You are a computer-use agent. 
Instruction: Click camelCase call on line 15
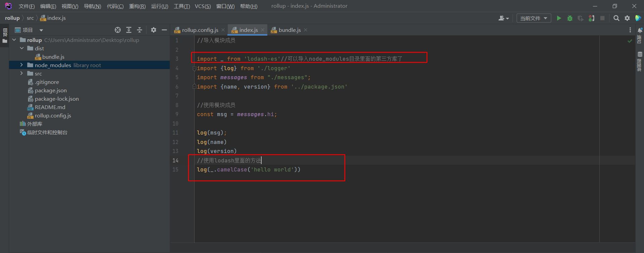[x=232, y=169]
